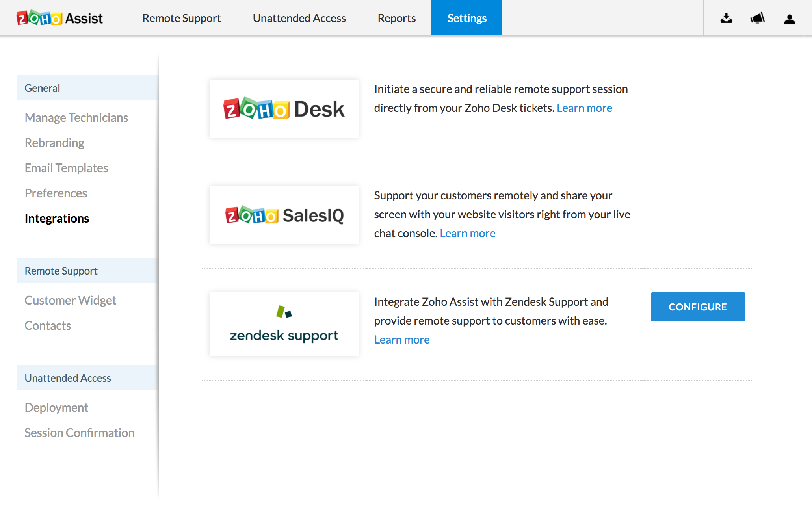
Task: Select Rebranding in the sidebar
Action: [x=54, y=143]
